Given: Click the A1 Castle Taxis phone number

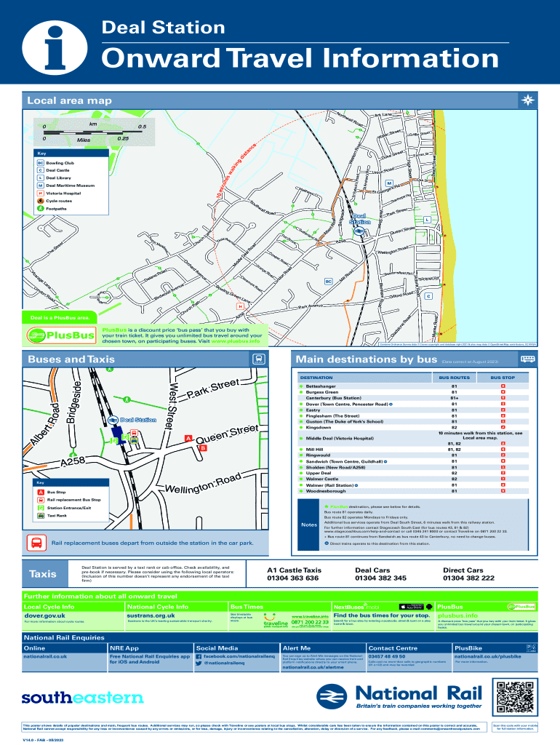Looking at the screenshot, I should [292, 578].
